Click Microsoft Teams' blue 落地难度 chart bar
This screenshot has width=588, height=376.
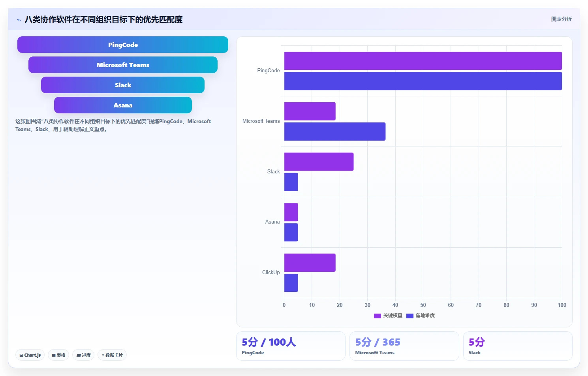click(335, 132)
